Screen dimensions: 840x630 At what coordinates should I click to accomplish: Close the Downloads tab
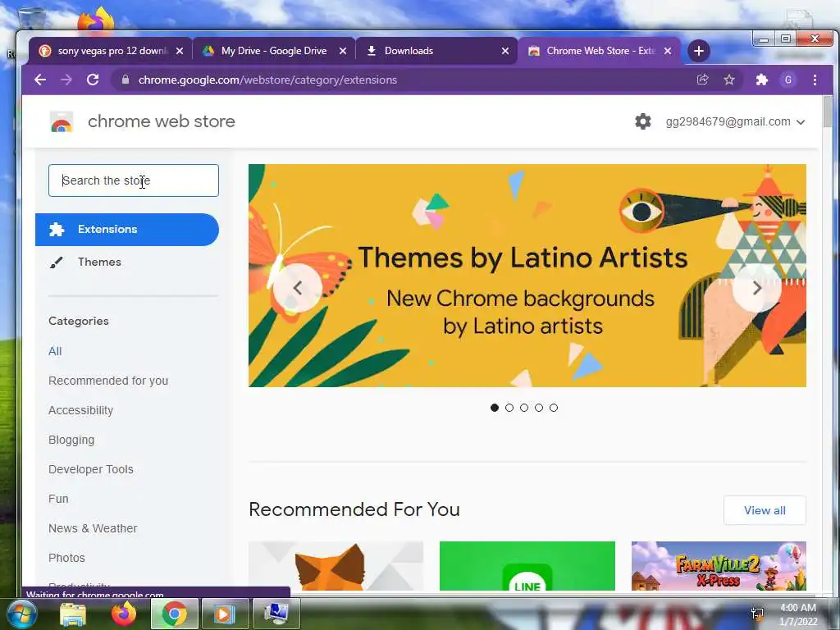click(x=505, y=51)
